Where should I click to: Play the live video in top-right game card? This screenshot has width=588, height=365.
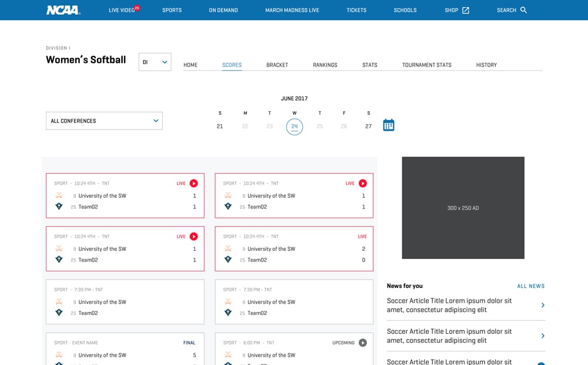point(363,183)
